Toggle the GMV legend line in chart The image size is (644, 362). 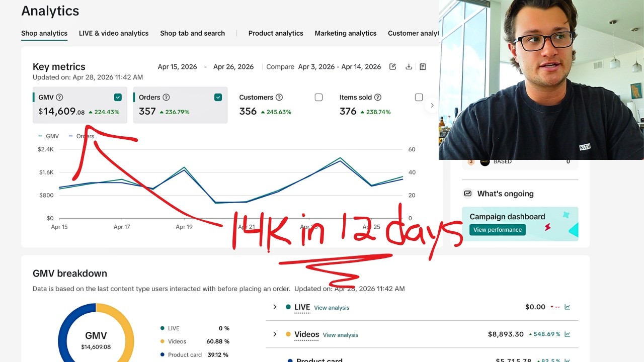point(48,136)
